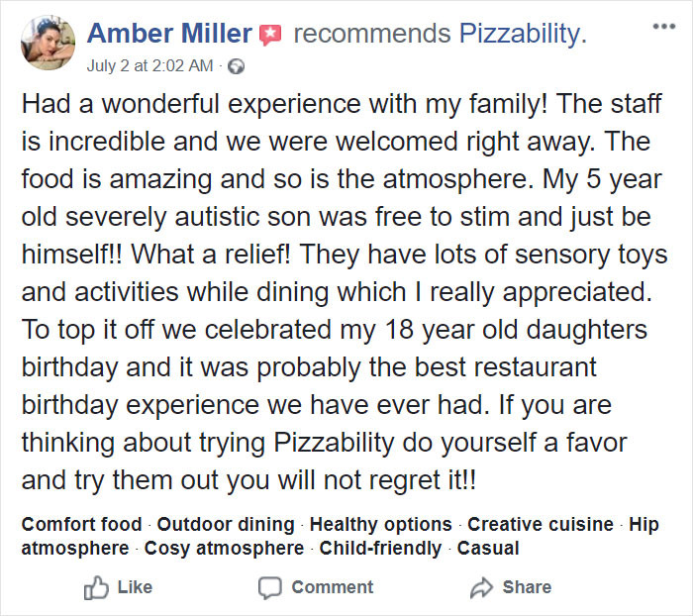This screenshot has height=616, width=693.
Task: Click the Amber Miller name link
Action: 169,33
